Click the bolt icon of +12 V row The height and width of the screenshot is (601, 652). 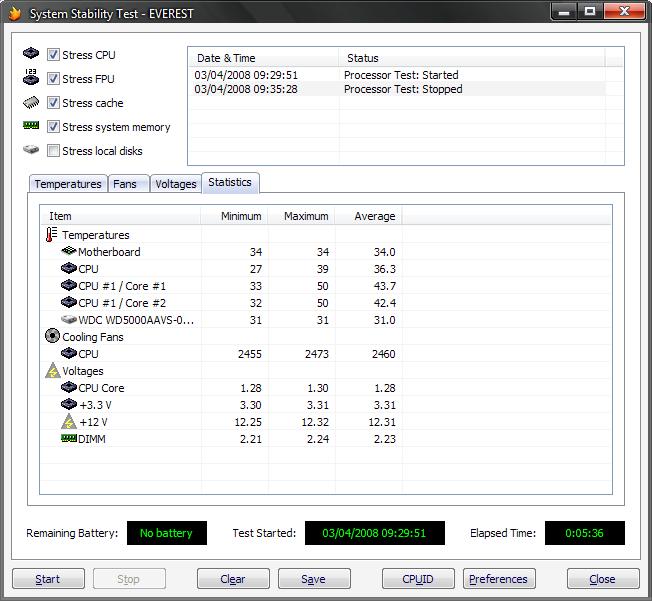[69, 421]
